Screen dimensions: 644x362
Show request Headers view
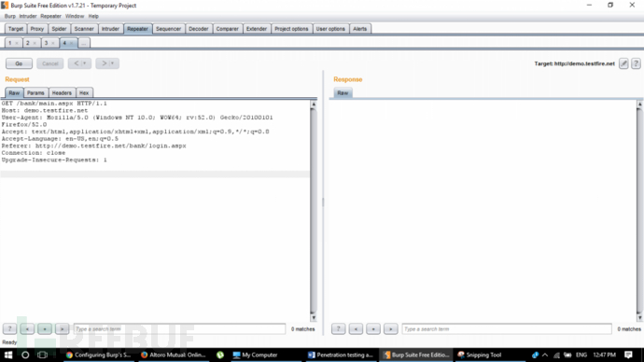tap(62, 92)
